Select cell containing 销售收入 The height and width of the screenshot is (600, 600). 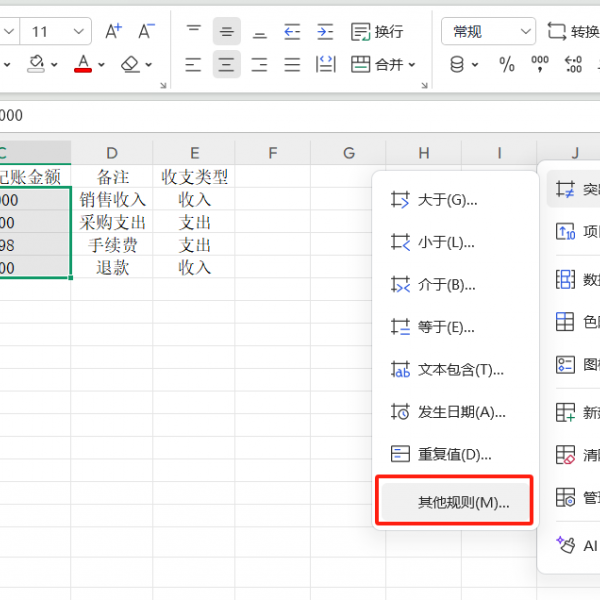[112, 200]
